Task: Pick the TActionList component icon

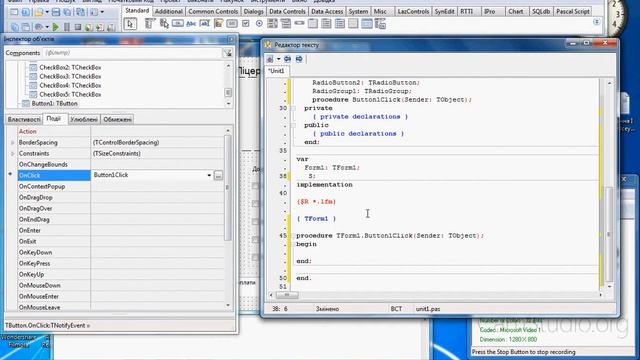Action: [x=380, y=24]
